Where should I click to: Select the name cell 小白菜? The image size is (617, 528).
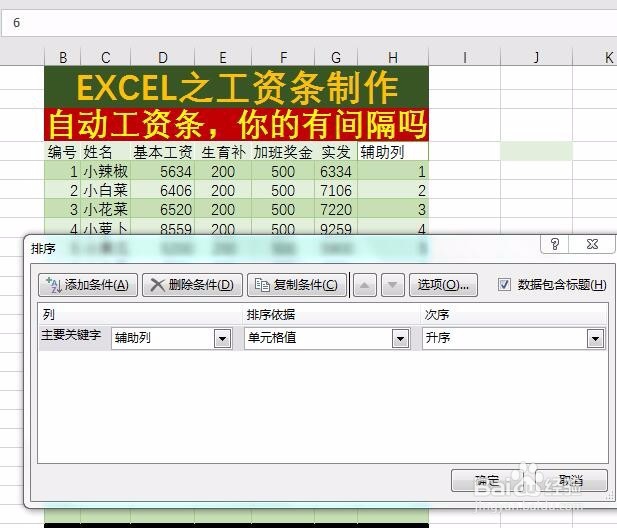click(x=105, y=190)
